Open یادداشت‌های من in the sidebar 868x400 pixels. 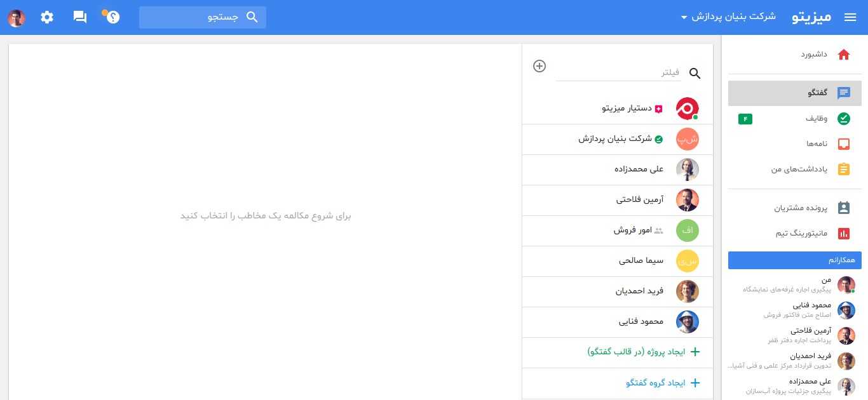(x=795, y=170)
